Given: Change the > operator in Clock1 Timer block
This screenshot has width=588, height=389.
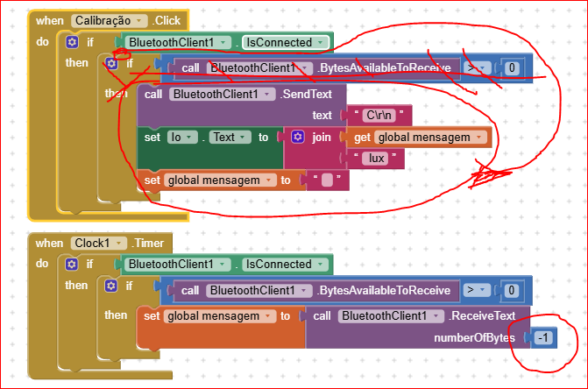Looking at the screenshot, I should [477, 290].
